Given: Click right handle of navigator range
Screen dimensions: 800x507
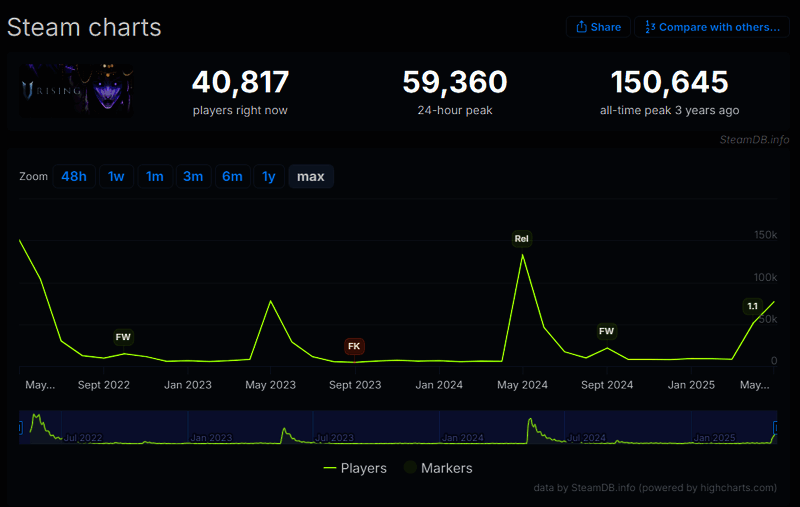Looking at the screenshot, I should [776, 428].
